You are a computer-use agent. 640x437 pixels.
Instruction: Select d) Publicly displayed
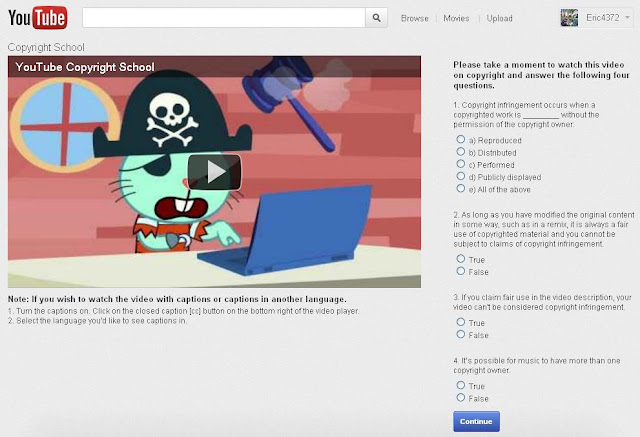[x=461, y=176]
